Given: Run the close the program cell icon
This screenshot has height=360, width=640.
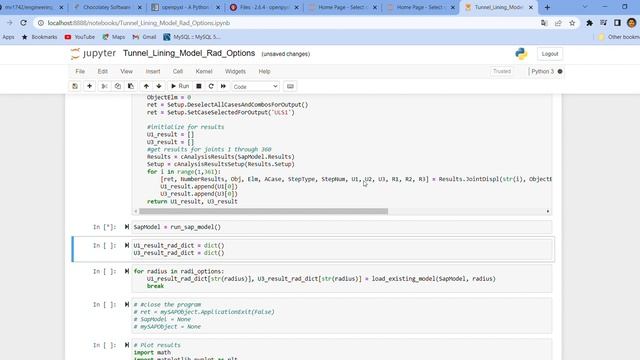Looking at the screenshot, I should pos(127,304).
